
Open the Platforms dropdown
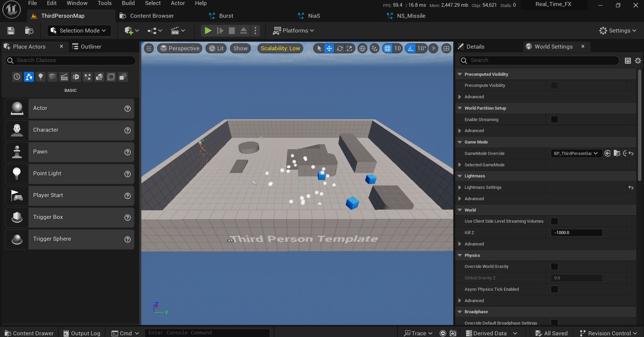[293, 31]
